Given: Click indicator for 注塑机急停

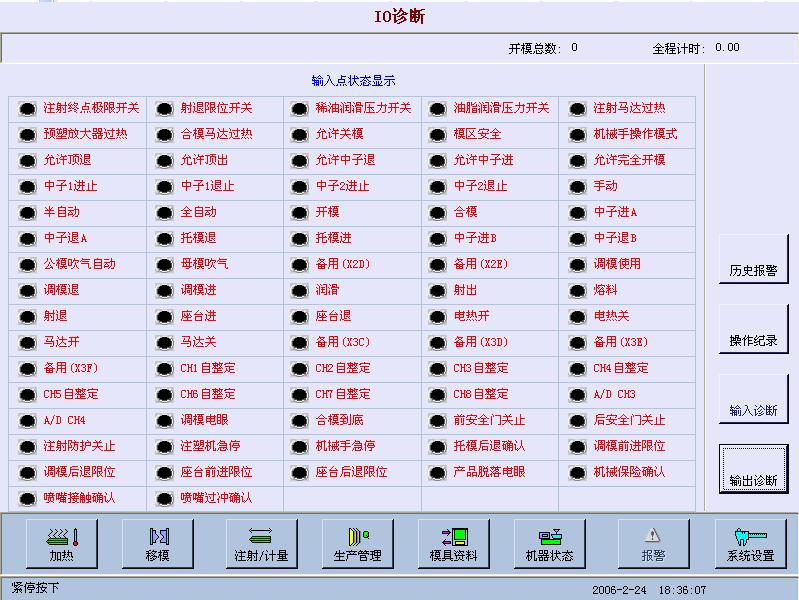Looking at the screenshot, I should click(165, 447).
